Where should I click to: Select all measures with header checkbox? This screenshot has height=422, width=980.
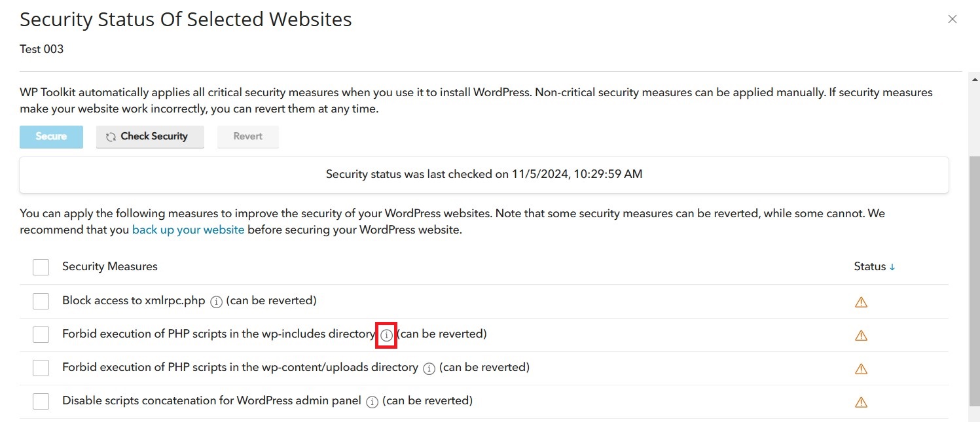tap(41, 267)
